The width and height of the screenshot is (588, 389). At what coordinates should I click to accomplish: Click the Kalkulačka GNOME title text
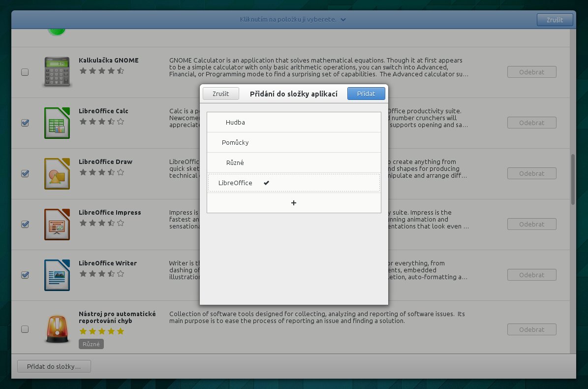(109, 61)
